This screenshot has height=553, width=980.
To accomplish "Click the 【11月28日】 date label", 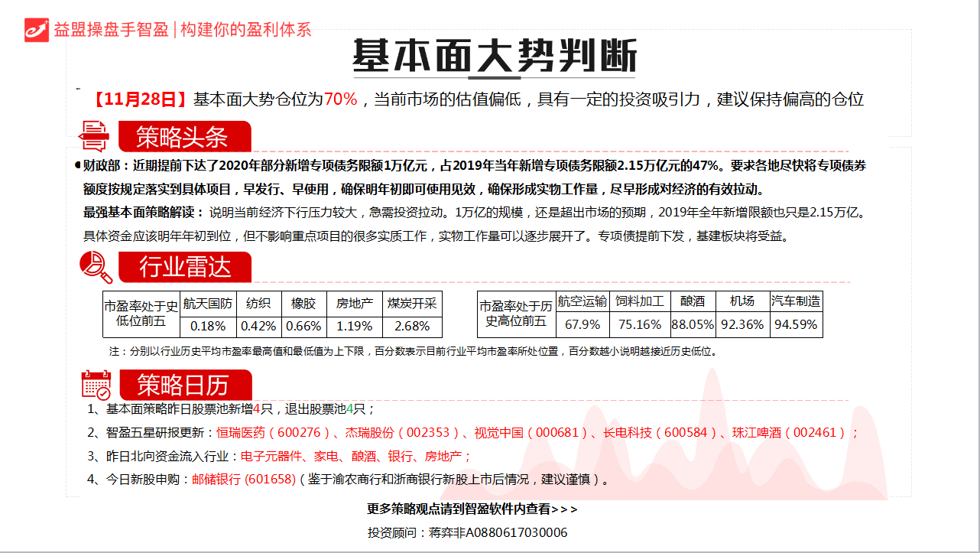I will coord(138,99).
